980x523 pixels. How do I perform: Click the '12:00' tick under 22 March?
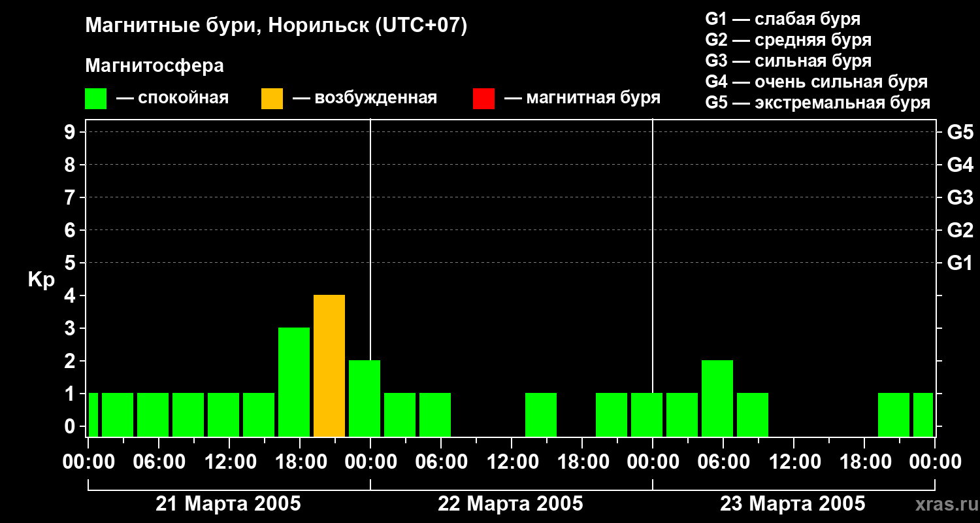[512, 462]
